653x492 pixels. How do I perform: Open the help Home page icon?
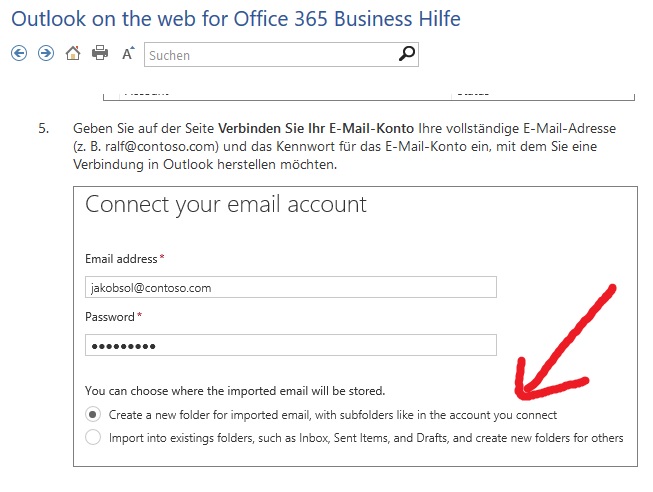pos(73,53)
